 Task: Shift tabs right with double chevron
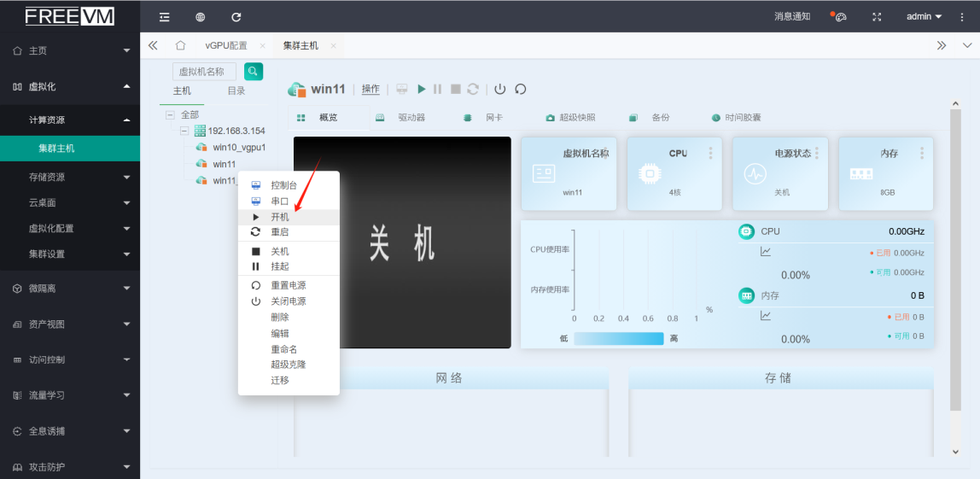click(x=942, y=45)
